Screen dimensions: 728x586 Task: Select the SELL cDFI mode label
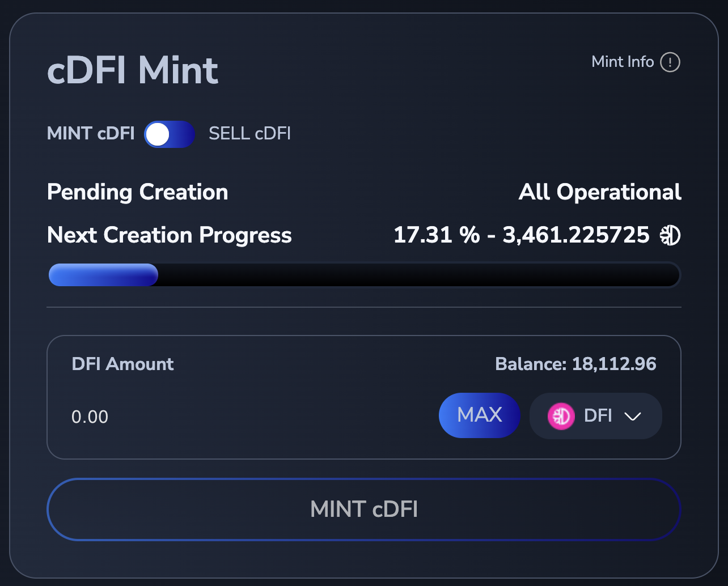coord(249,134)
